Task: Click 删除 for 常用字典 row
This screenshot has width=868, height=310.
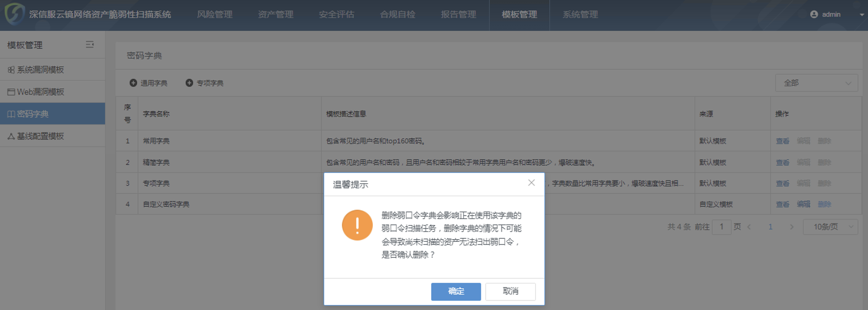Action: [x=825, y=141]
